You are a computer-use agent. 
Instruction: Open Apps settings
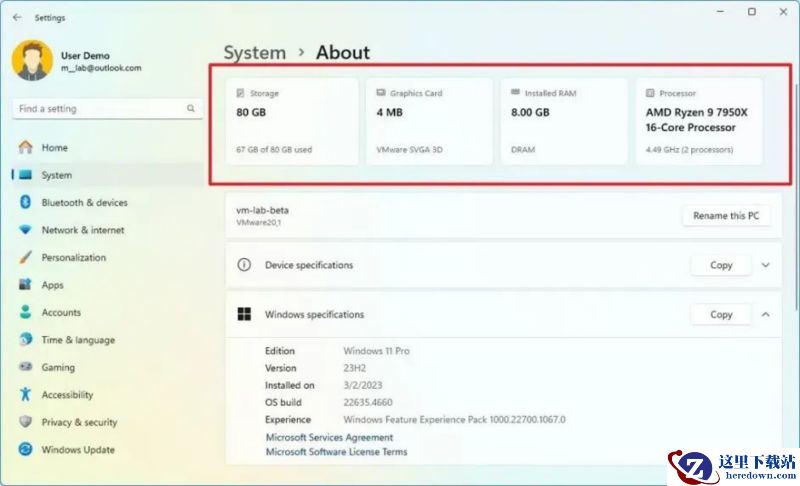pos(108,285)
